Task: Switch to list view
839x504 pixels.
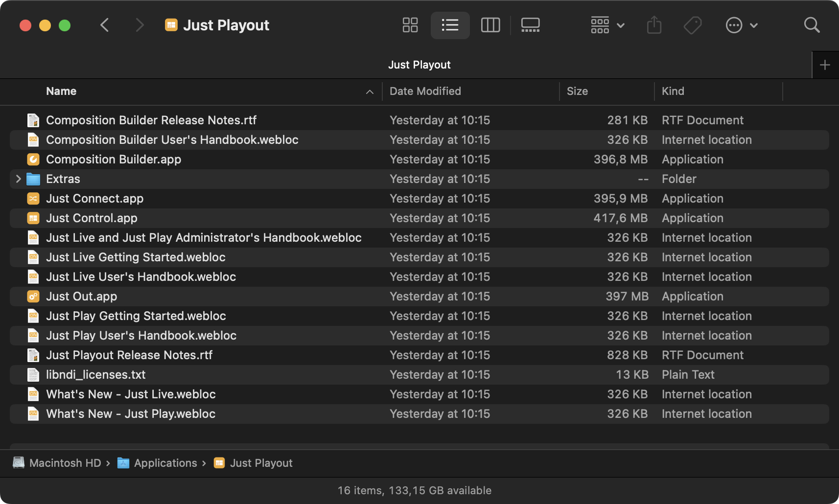Action: point(450,25)
